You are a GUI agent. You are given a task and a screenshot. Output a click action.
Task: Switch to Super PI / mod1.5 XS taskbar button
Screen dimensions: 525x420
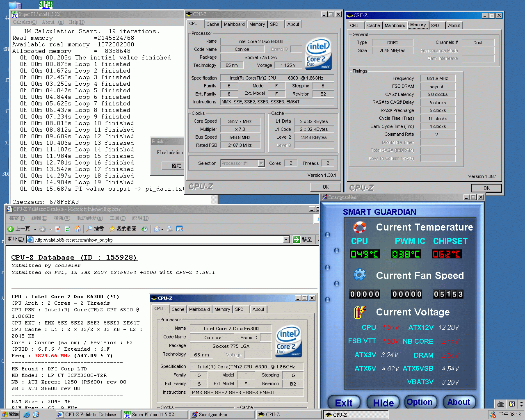tap(155, 415)
